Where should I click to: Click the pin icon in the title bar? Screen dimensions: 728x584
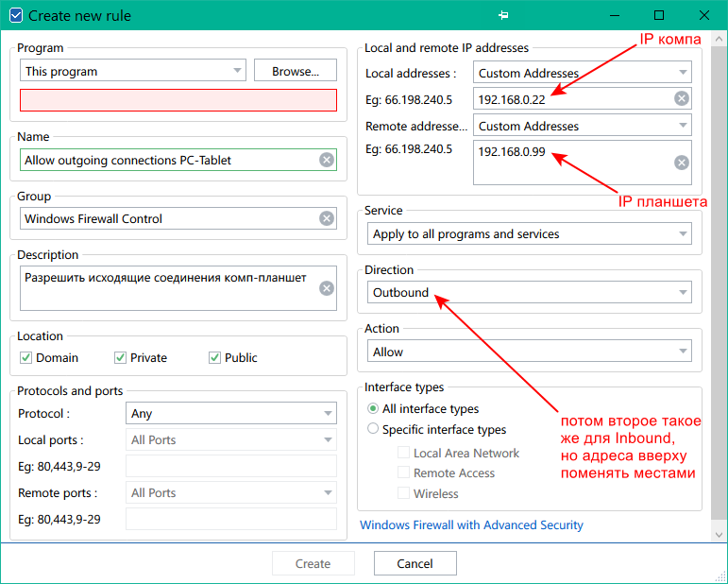(504, 16)
